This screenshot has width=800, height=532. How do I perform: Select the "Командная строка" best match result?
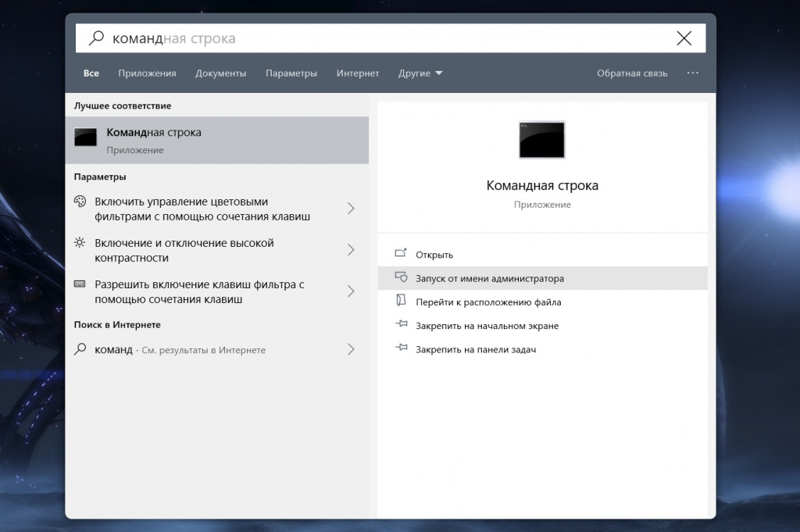click(217, 141)
